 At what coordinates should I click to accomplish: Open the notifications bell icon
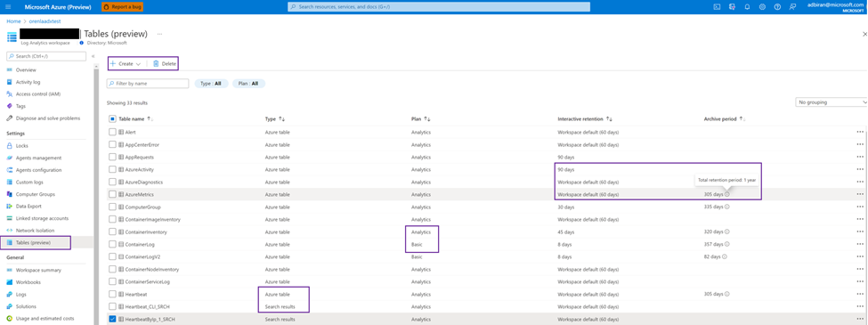(x=747, y=6)
